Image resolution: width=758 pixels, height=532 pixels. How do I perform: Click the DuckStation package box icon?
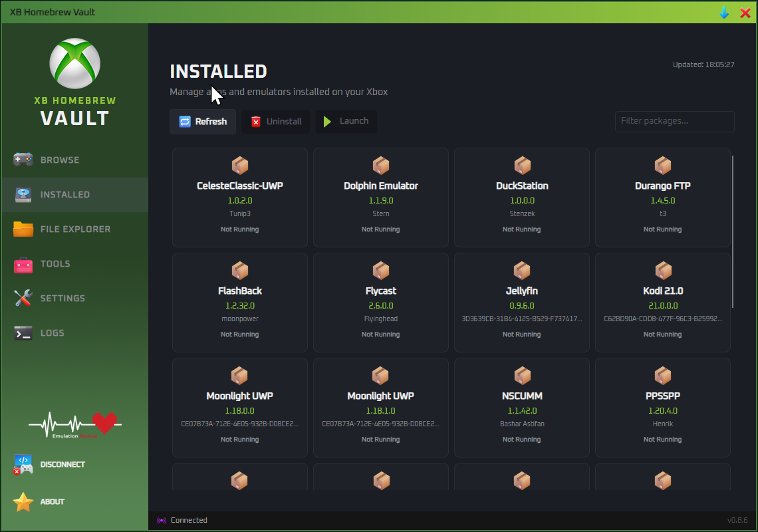click(522, 166)
